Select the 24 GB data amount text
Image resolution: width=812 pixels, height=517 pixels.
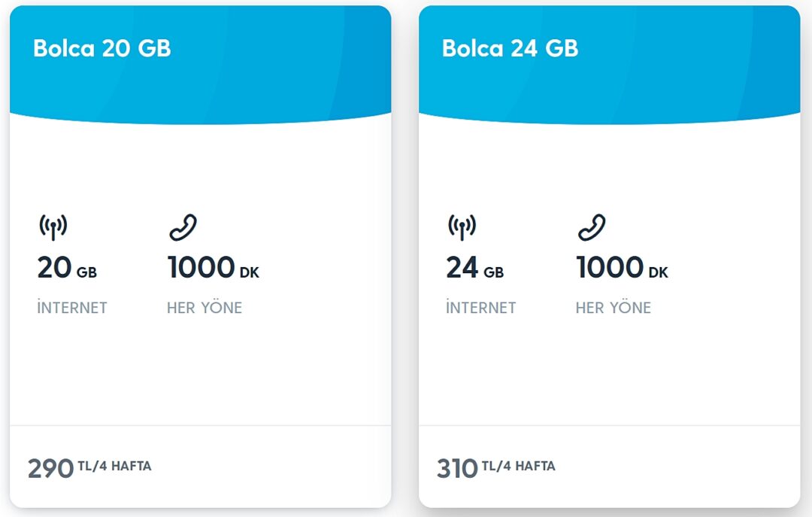pos(474,267)
